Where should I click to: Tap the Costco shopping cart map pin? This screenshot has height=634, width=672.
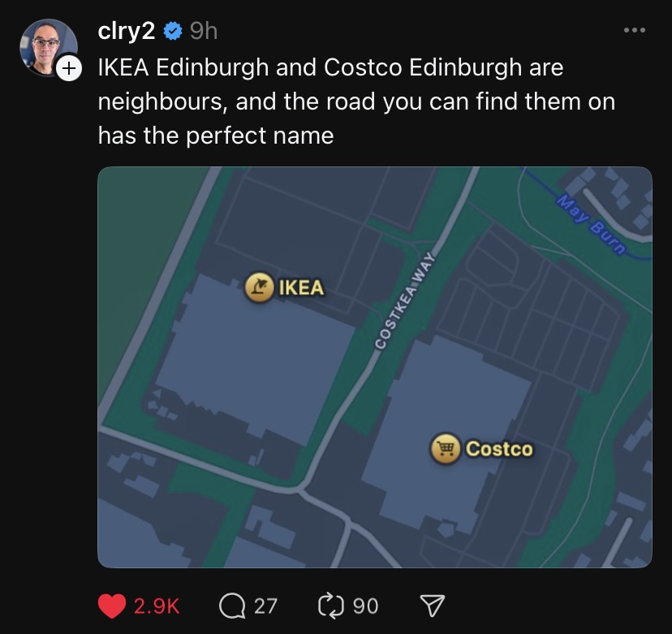pos(446,448)
